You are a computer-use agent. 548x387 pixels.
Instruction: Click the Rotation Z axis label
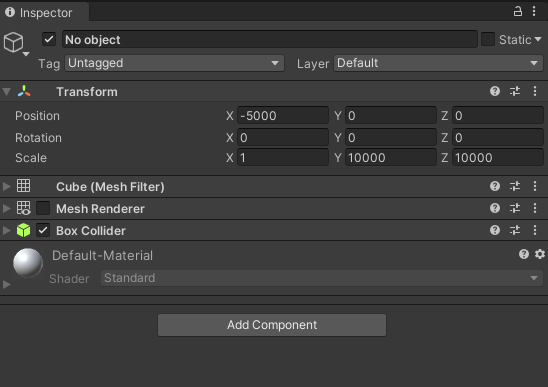pyautogui.click(x=445, y=138)
